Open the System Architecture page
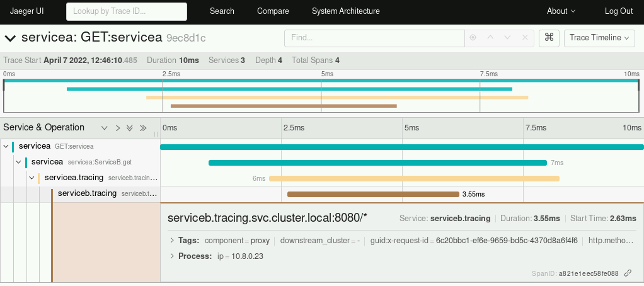 tap(345, 11)
